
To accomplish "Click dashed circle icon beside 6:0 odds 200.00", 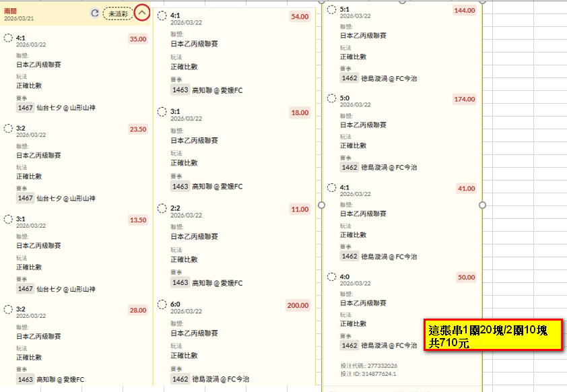I will [x=162, y=304].
